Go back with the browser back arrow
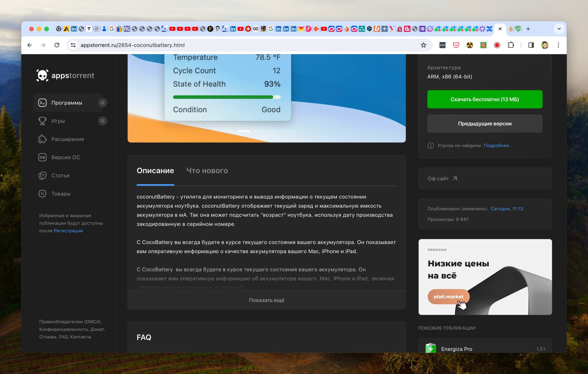588x374 pixels. (x=30, y=45)
